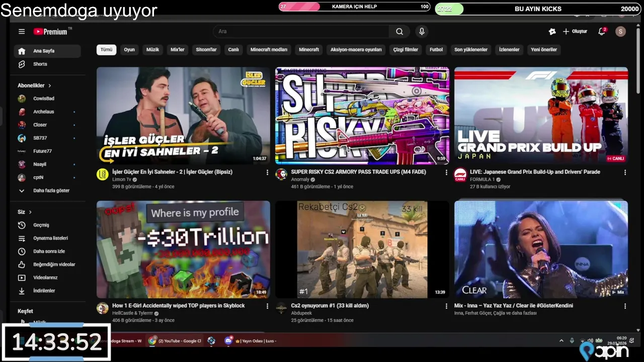The height and width of the screenshot is (362, 644).
Task: Click the icon left of Oluştur
Action: pyautogui.click(x=552, y=31)
